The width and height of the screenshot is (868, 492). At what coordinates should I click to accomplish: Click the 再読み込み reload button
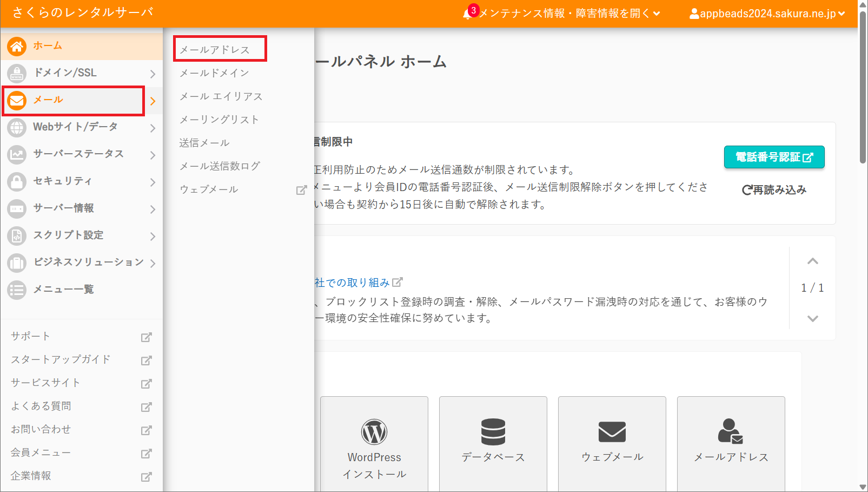774,190
